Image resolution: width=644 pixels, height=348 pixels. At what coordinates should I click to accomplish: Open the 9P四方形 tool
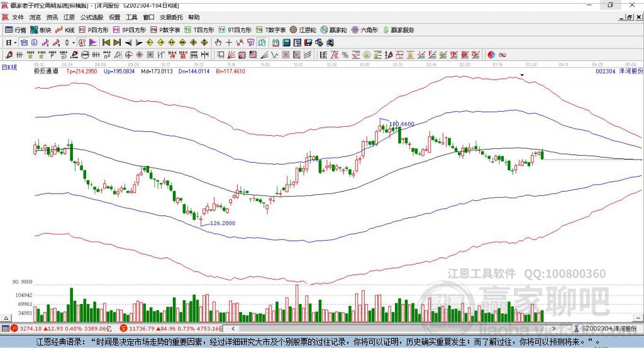point(130,30)
